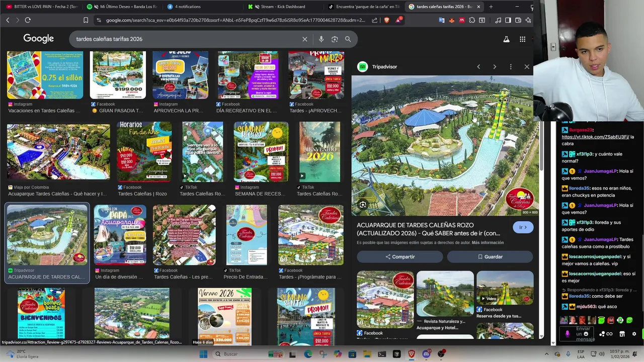Click the Google logo
Image resolution: width=644 pixels, height=362 pixels.
tap(38, 39)
